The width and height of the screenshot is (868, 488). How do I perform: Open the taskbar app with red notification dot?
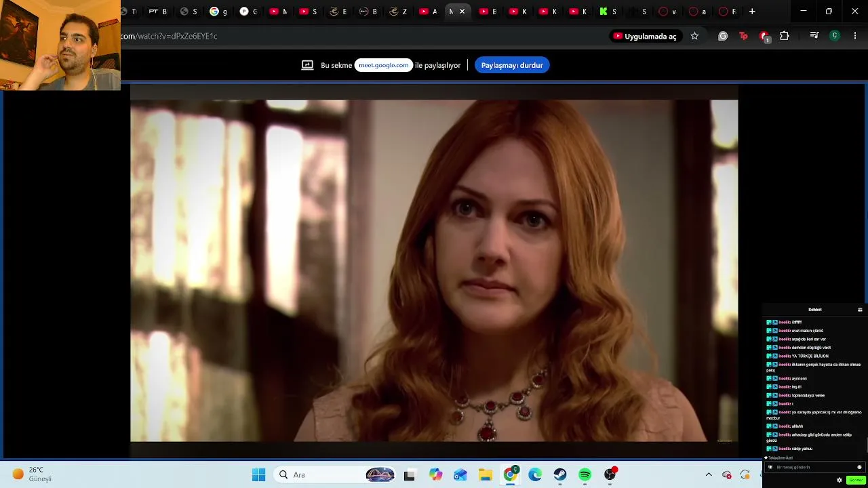point(610,474)
